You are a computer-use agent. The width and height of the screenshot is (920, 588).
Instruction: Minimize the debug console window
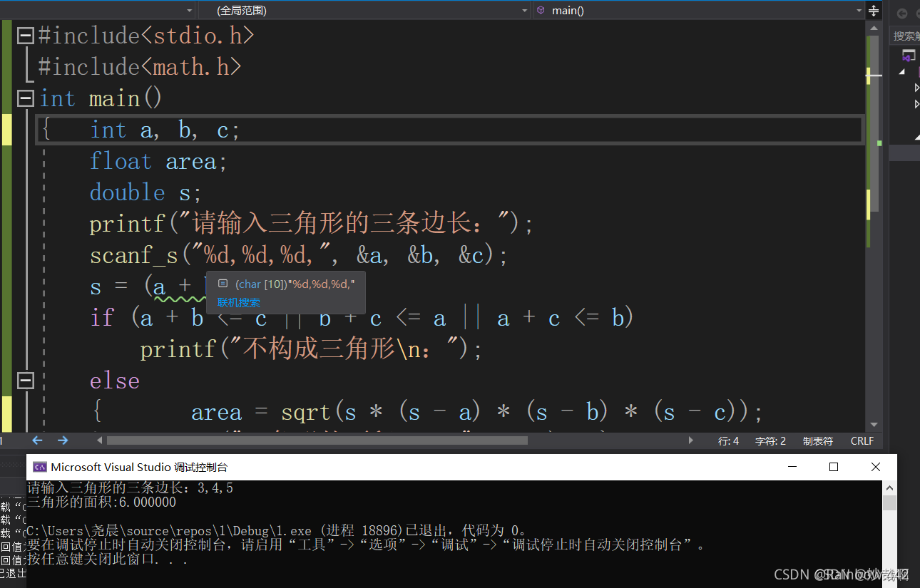coord(792,467)
